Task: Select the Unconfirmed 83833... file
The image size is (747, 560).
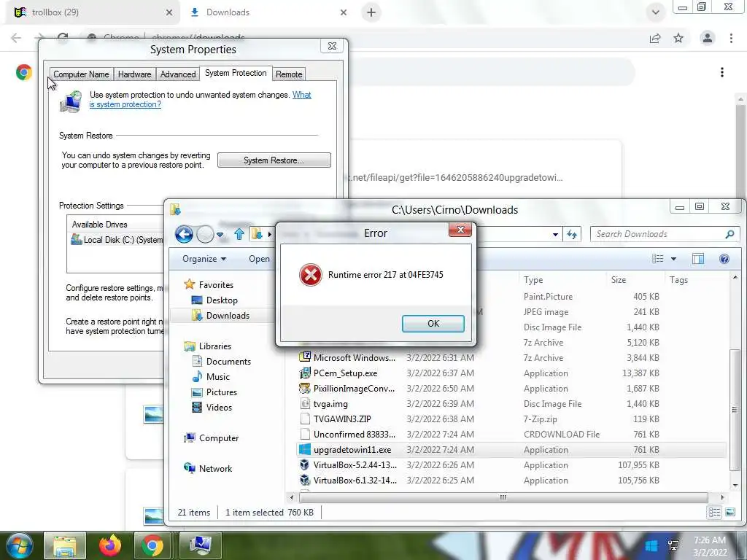Action: (x=354, y=435)
